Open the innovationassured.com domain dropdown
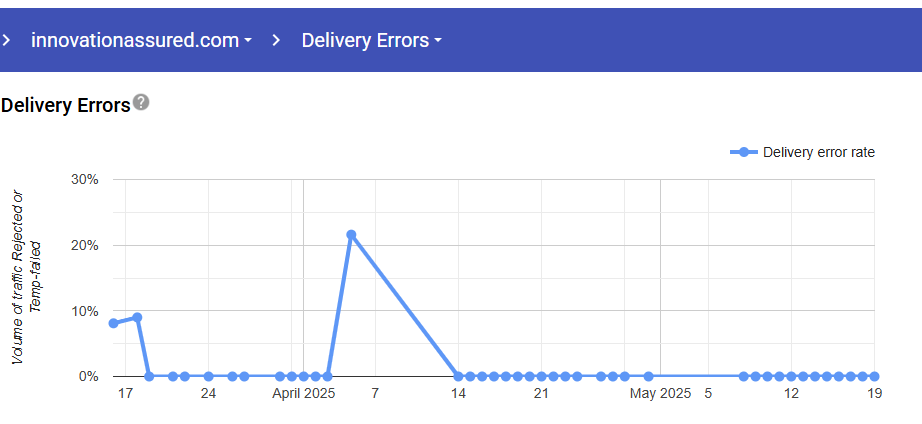The width and height of the screenshot is (922, 424). click(x=141, y=41)
